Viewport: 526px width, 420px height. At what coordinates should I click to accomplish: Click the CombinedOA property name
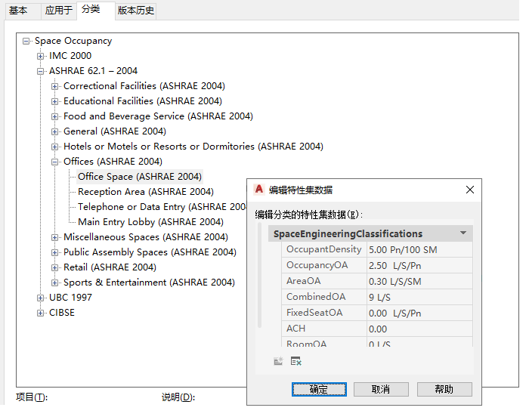[316, 297]
